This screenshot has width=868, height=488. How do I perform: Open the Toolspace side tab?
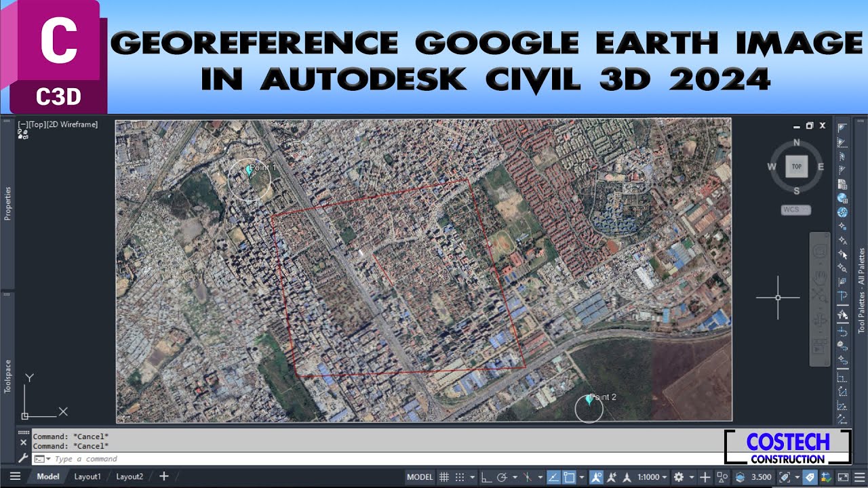click(x=8, y=377)
